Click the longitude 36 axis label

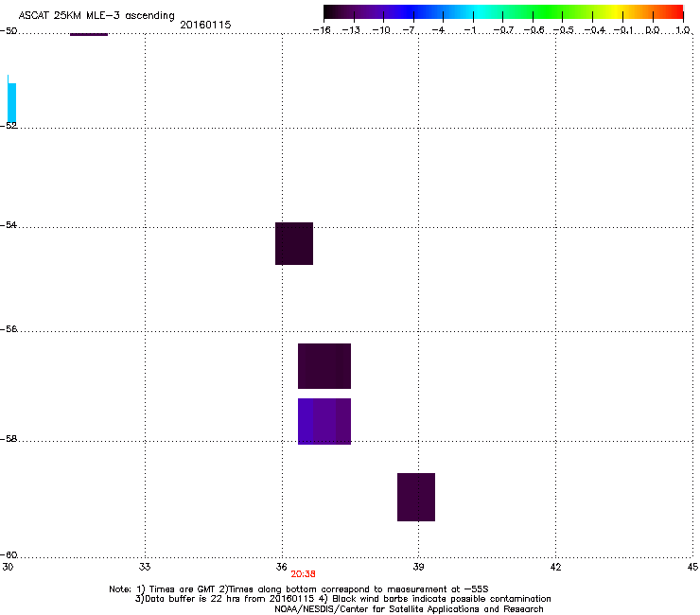point(281,567)
